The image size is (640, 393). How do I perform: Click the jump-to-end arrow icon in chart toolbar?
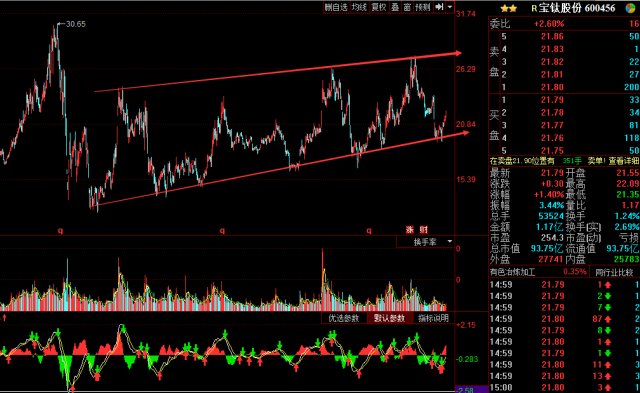pyautogui.click(x=440, y=7)
